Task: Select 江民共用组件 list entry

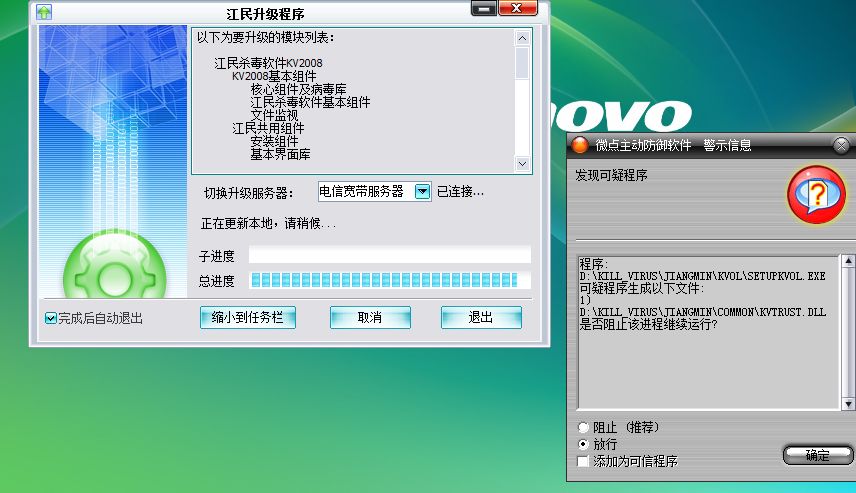Action: [x=268, y=129]
